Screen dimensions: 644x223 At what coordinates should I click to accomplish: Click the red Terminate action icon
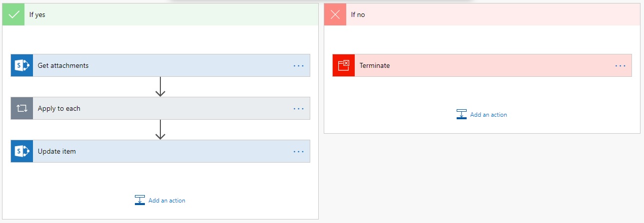[x=344, y=65]
